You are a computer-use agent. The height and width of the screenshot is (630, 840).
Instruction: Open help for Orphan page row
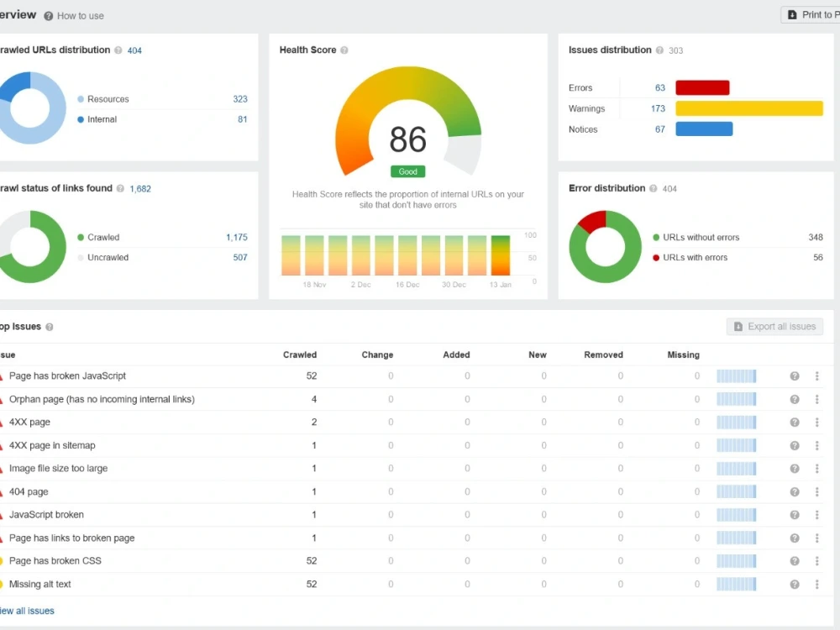click(795, 399)
